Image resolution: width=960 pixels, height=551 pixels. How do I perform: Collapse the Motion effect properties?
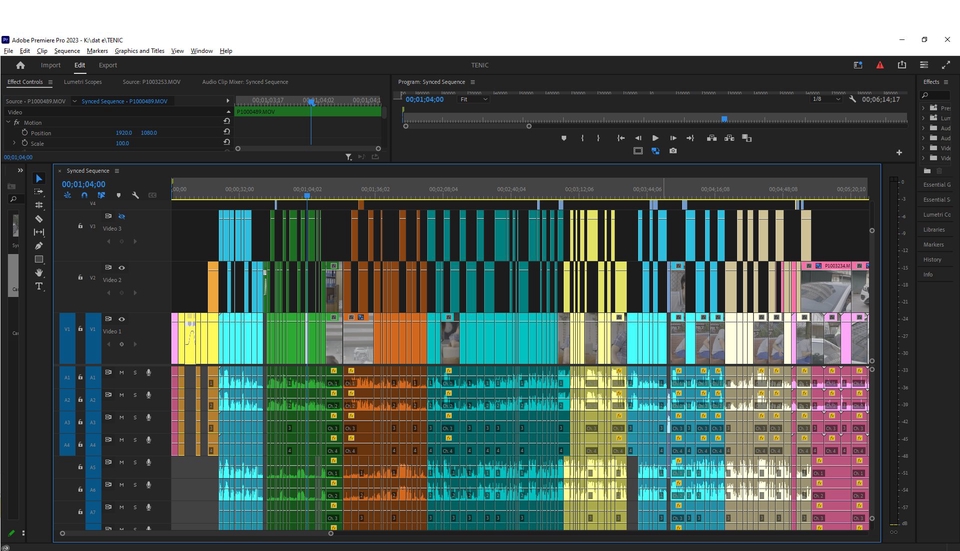pos(9,122)
